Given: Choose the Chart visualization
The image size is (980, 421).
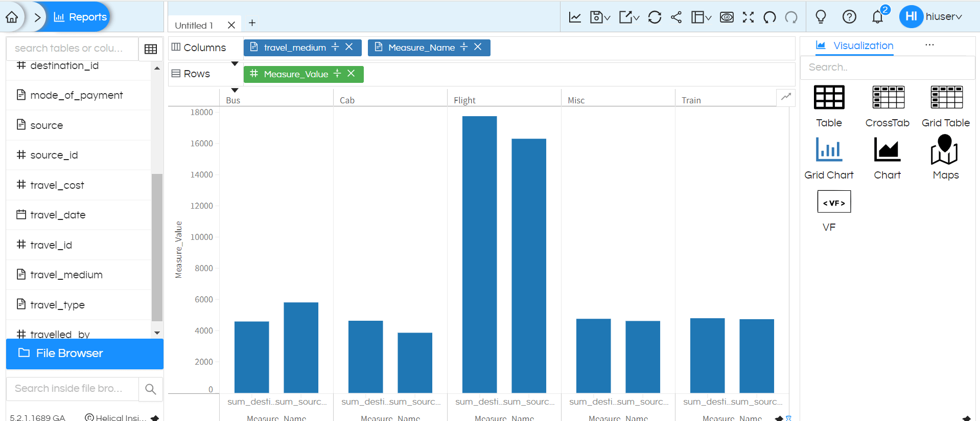Looking at the screenshot, I should (888, 158).
